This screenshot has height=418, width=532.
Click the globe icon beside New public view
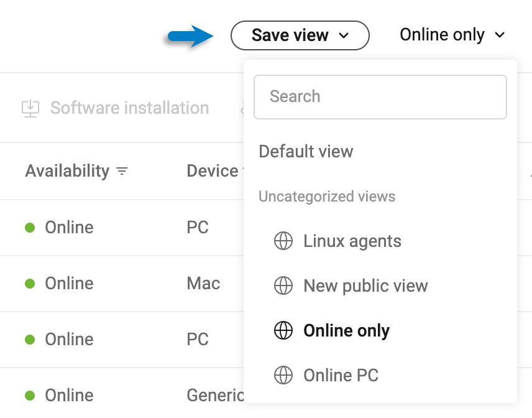click(284, 286)
